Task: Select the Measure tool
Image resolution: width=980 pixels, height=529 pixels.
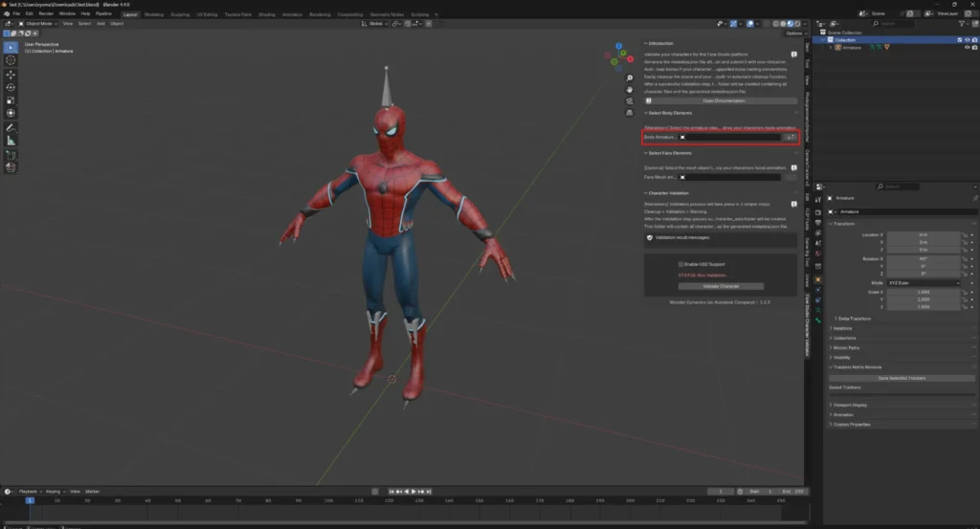Action: pos(11,140)
